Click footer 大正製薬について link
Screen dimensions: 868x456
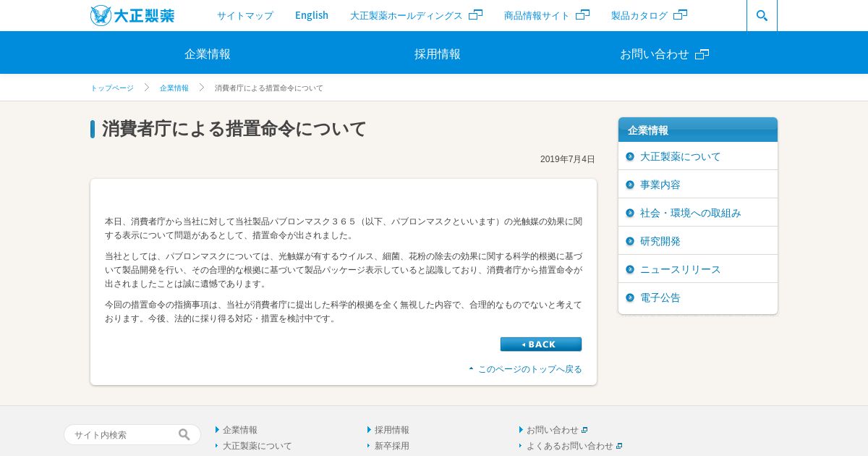[x=258, y=446]
